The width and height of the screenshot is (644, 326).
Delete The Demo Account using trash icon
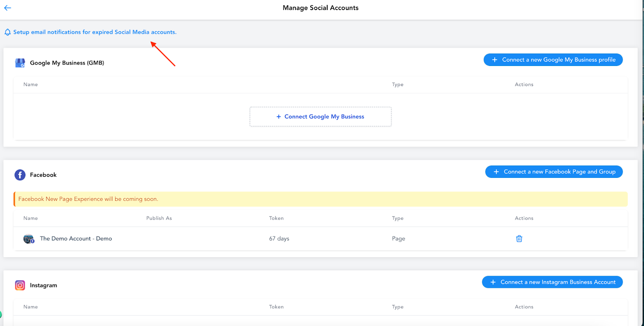pyautogui.click(x=519, y=239)
